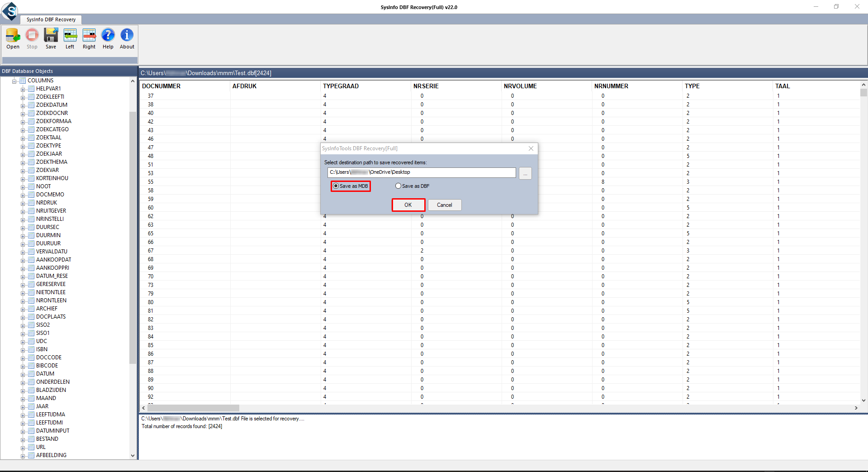Screen dimensions: 868x472
Task: Select the Save as MDB option
Action: coord(336,186)
